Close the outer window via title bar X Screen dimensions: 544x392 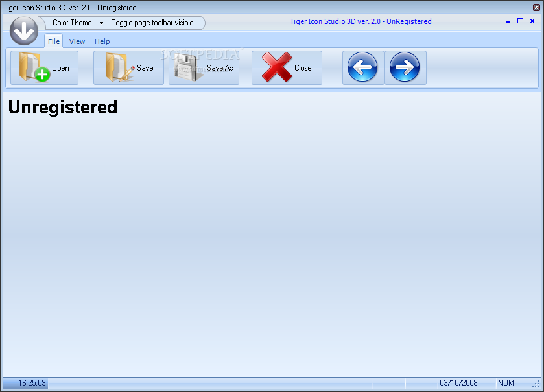(x=536, y=7)
